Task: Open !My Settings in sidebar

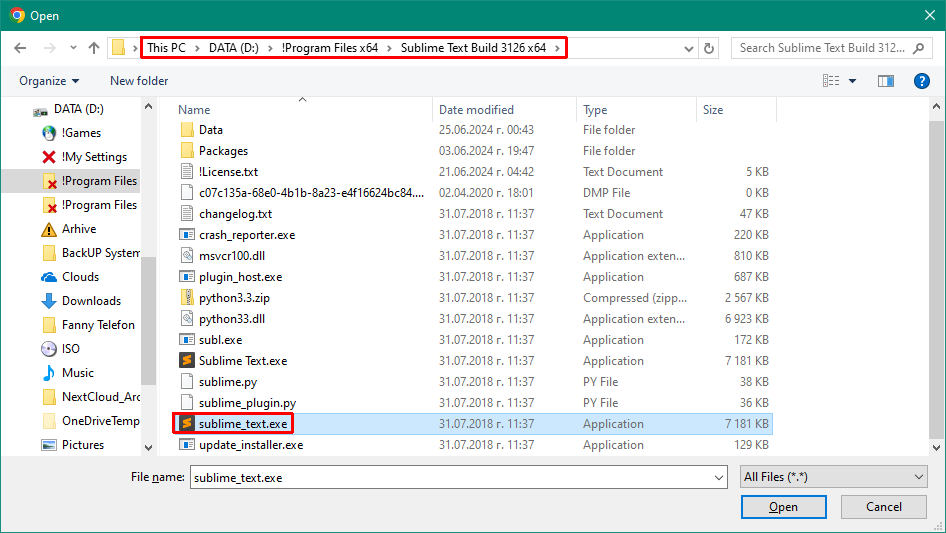Action: (x=94, y=157)
